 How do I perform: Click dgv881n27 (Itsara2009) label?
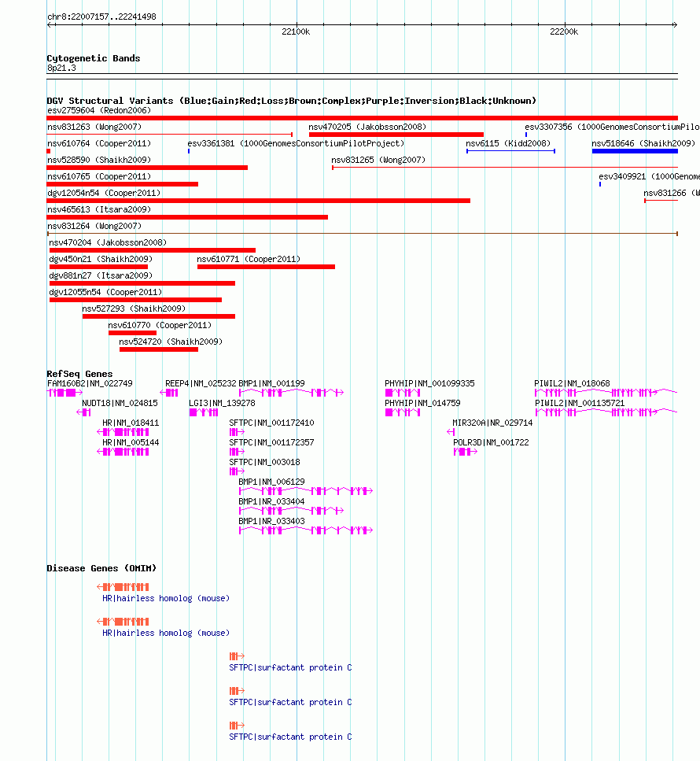tap(101, 275)
